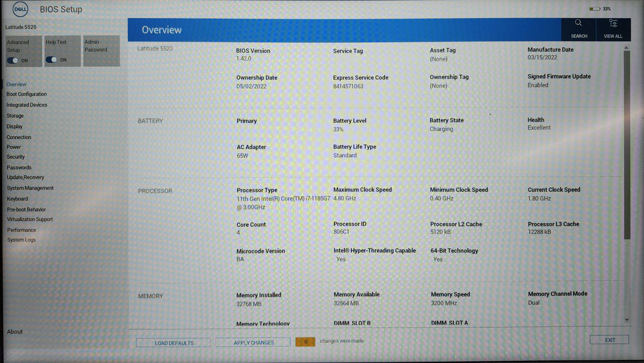The height and width of the screenshot is (363, 644).
Task: Click the About link
Action: (x=15, y=332)
